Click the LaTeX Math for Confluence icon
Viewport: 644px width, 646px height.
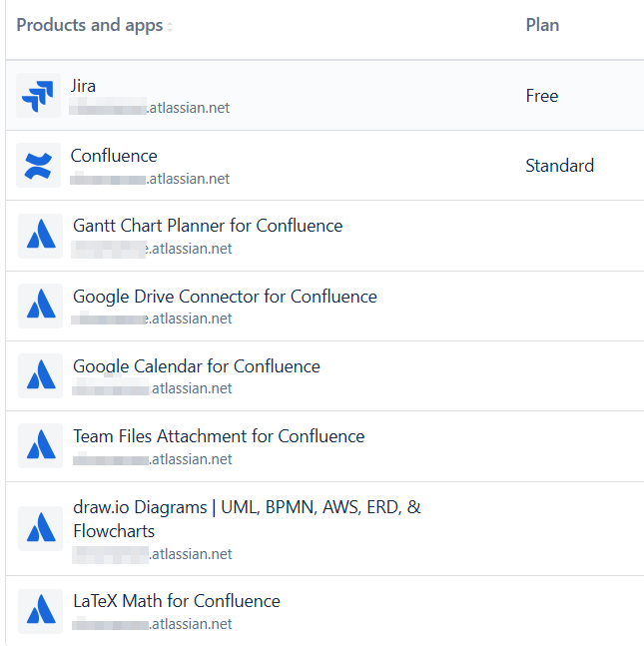[40, 611]
